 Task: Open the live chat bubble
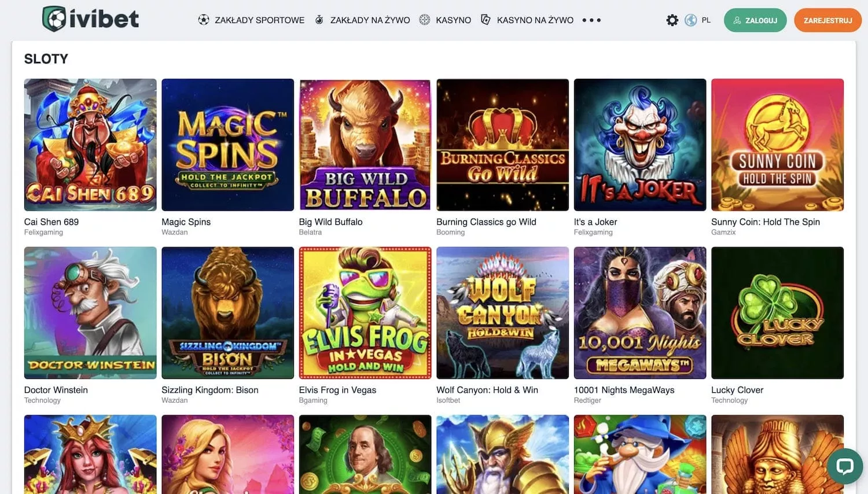[845, 466]
